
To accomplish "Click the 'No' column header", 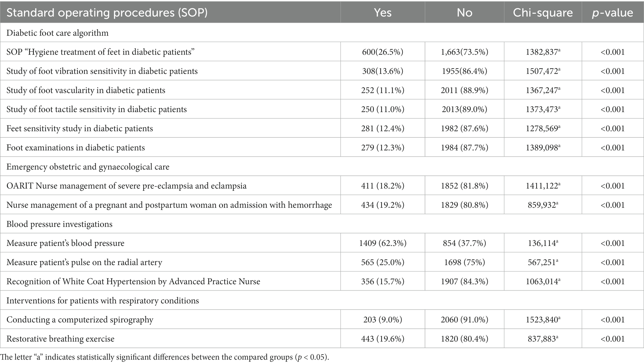I will 464,12.
